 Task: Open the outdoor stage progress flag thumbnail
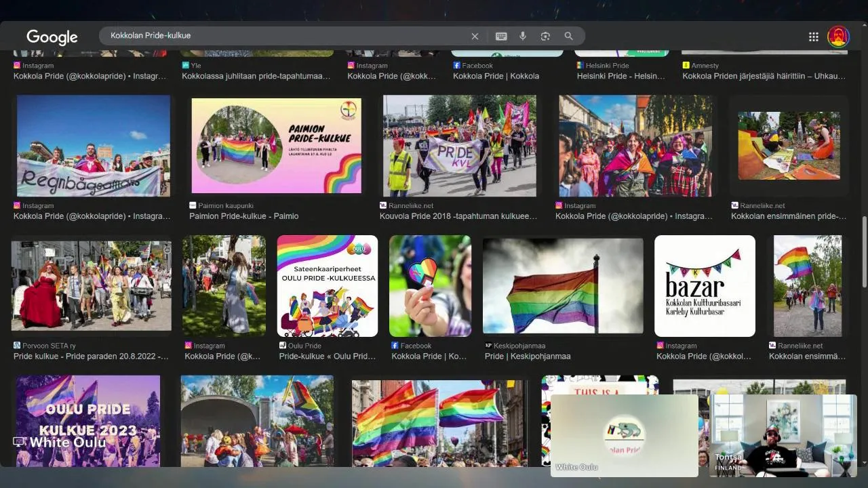click(x=257, y=421)
